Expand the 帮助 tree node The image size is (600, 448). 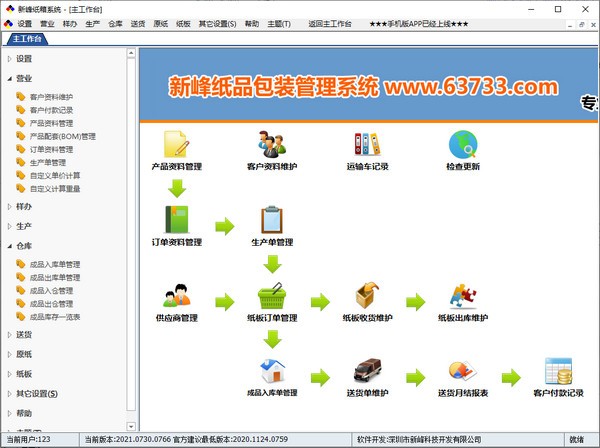[10, 414]
